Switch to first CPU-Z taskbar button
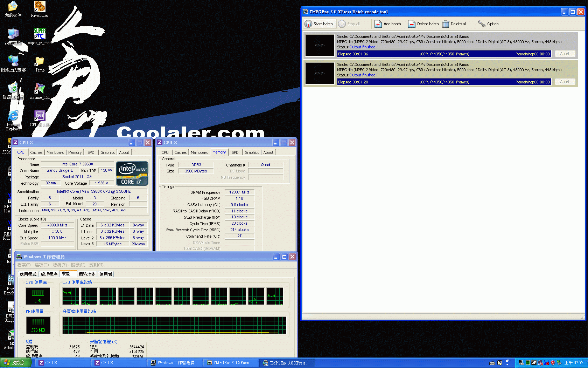The width and height of the screenshot is (588, 368). tap(62, 363)
